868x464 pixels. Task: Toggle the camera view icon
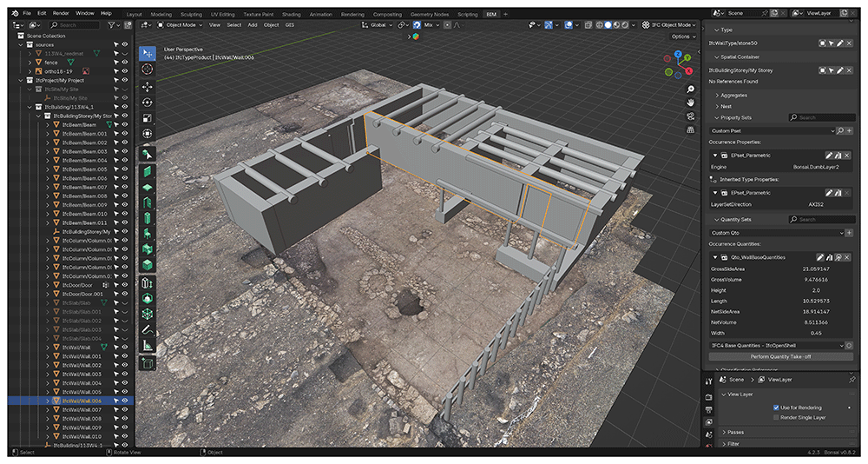(x=690, y=116)
